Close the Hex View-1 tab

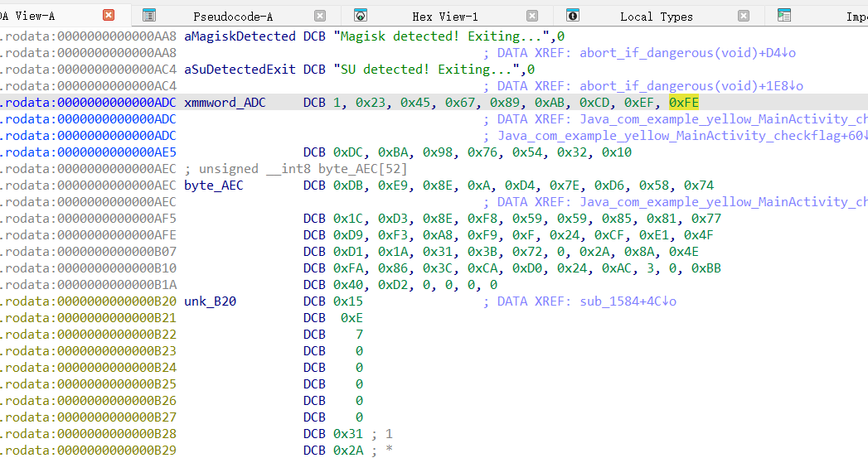[532, 16]
